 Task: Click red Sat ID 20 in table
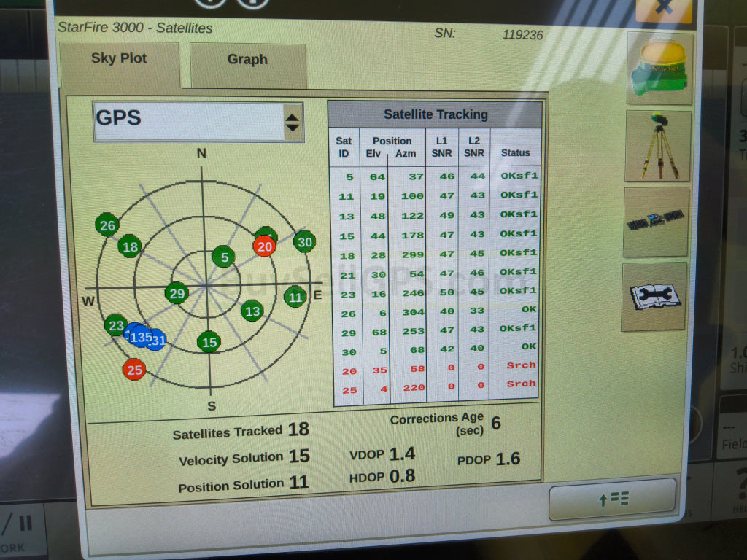pyautogui.click(x=349, y=371)
